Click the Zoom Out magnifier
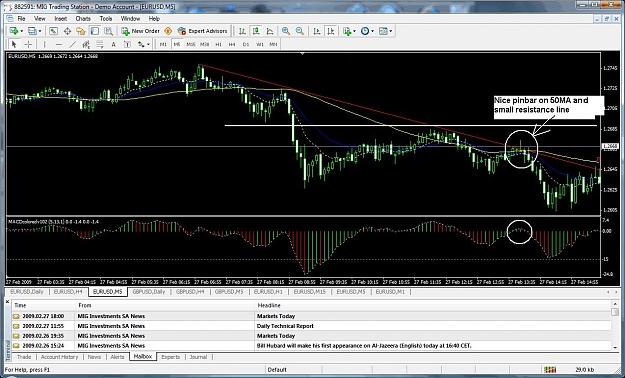 pyautogui.click(x=300, y=31)
